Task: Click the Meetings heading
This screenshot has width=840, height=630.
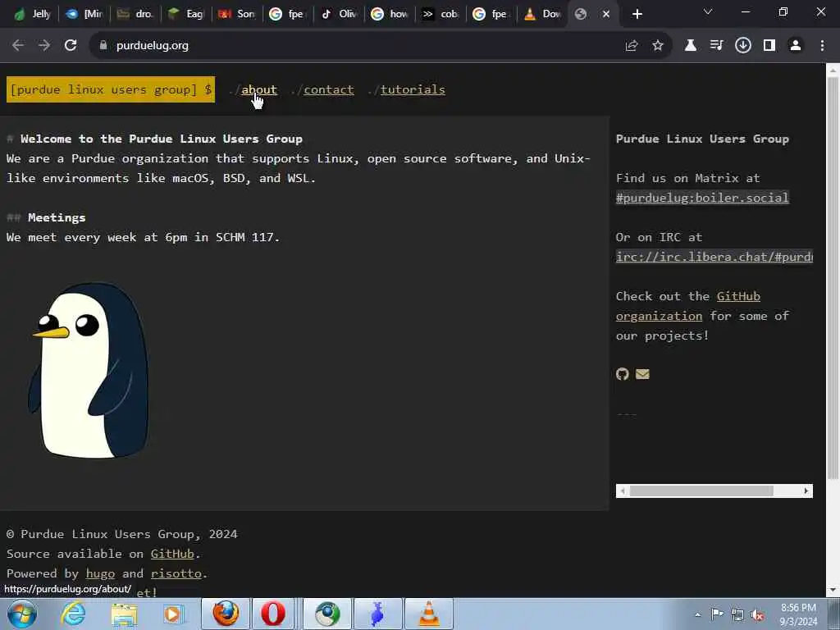Action: tap(57, 217)
